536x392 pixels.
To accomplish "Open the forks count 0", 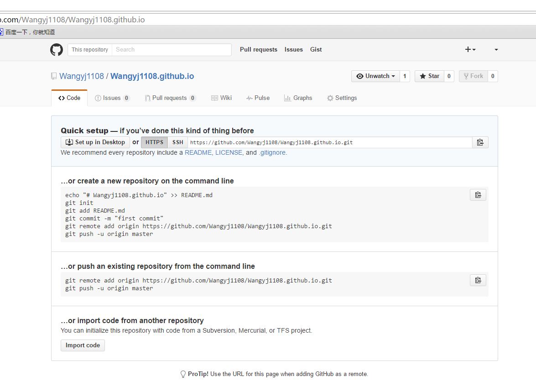I will coord(493,76).
